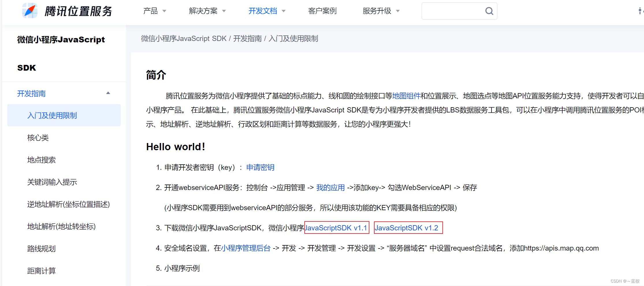The height and width of the screenshot is (286, 644).
Task: Click the https://apis.map.qq.com text
Action: pyautogui.click(x=561, y=248)
